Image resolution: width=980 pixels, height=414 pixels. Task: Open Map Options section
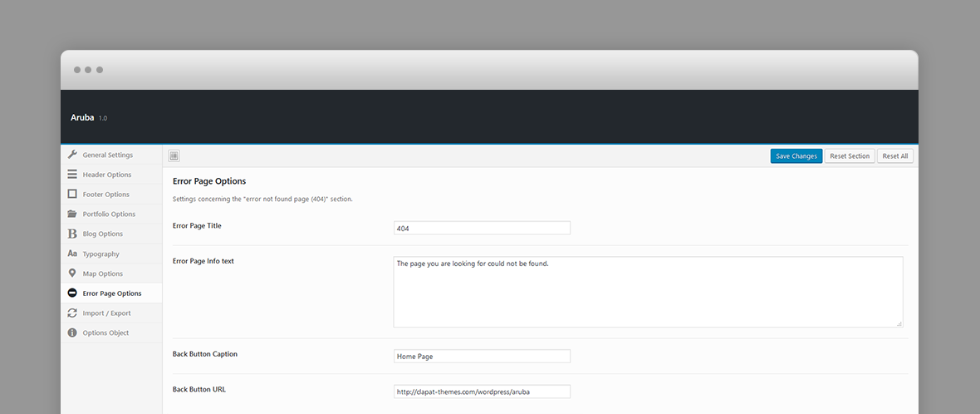pyautogui.click(x=111, y=274)
